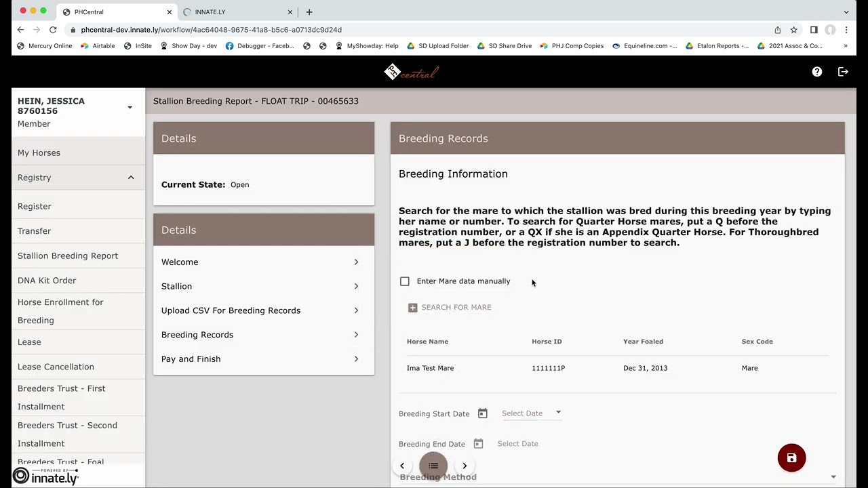Open Chrome tab search dropdown
Screen dimensions: 868x488
tap(846, 12)
